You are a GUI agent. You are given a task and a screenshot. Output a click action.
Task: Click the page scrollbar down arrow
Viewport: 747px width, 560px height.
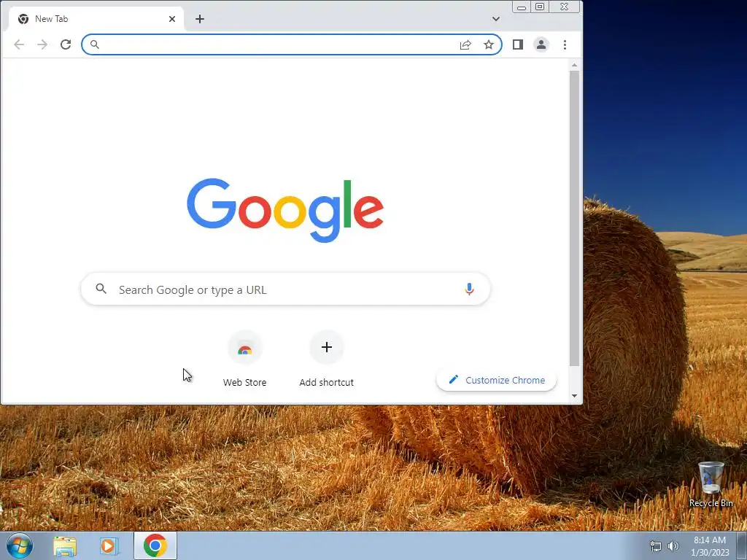point(575,396)
